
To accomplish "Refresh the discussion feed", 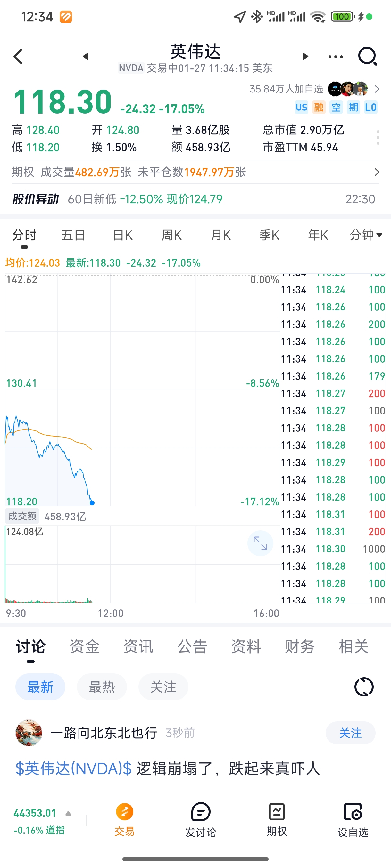I will pyautogui.click(x=364, y=687).
